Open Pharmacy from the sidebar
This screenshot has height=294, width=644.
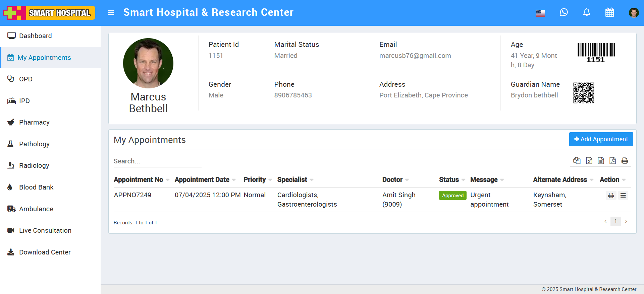34,122
